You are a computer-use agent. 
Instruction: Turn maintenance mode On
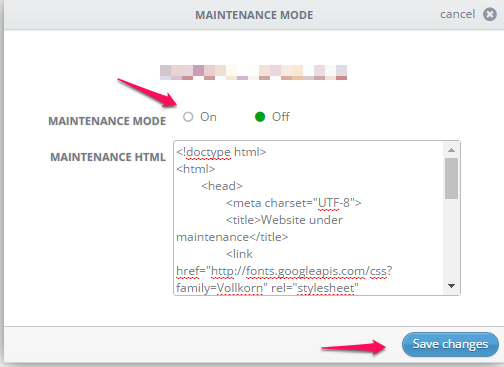pyautogui.click(x=188, y=117)
